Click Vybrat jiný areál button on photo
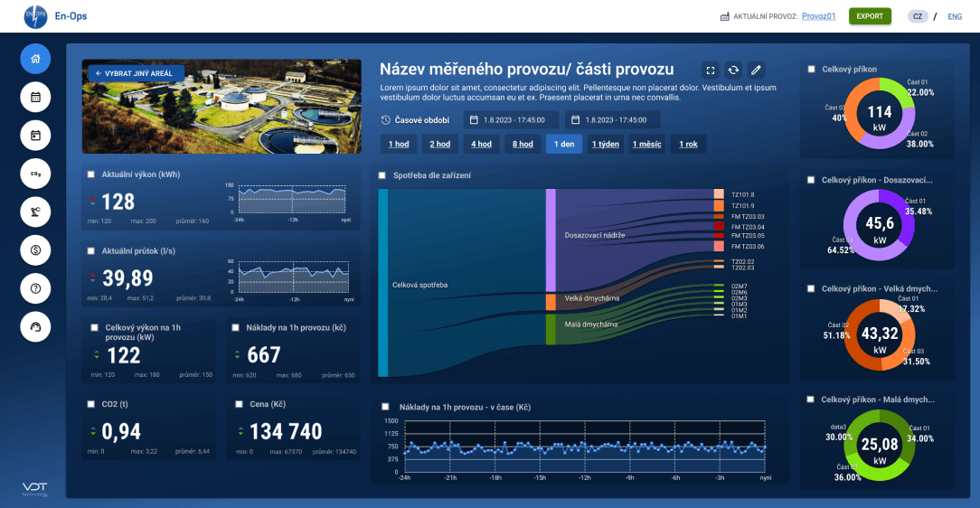Screen dimensions: 980x508 coord(137,74)
